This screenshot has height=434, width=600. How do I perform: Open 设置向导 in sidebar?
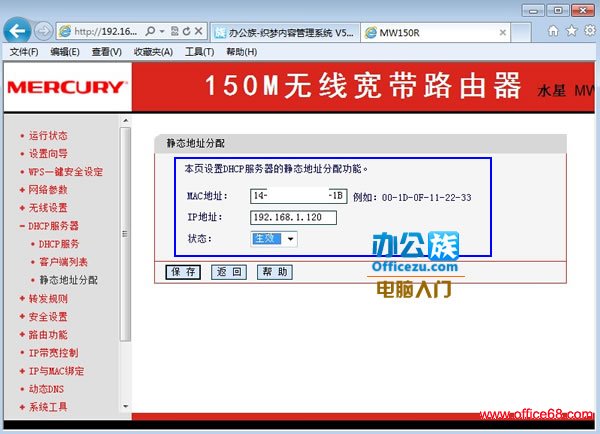[48, 153]
